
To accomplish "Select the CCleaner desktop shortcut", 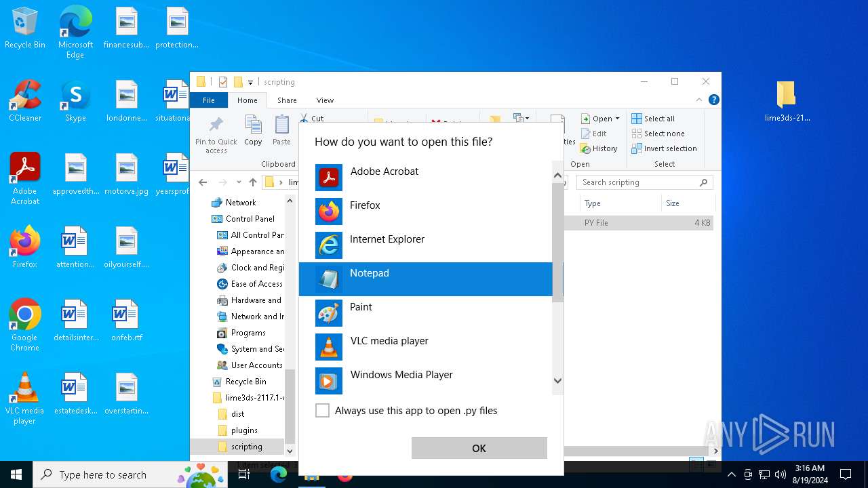I will 25,101.
